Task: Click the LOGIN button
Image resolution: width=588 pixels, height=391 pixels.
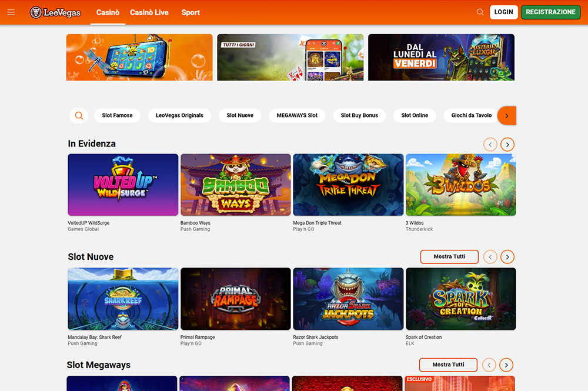Action: click(x=504, y=12)
